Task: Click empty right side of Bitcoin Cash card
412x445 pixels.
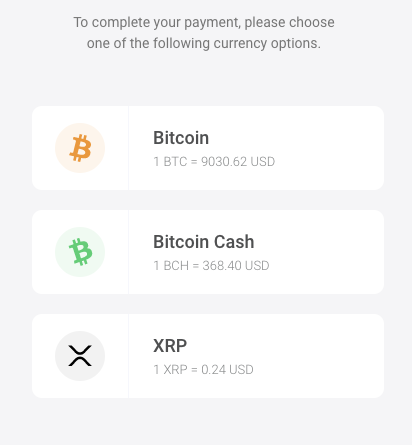Action: 330,252
